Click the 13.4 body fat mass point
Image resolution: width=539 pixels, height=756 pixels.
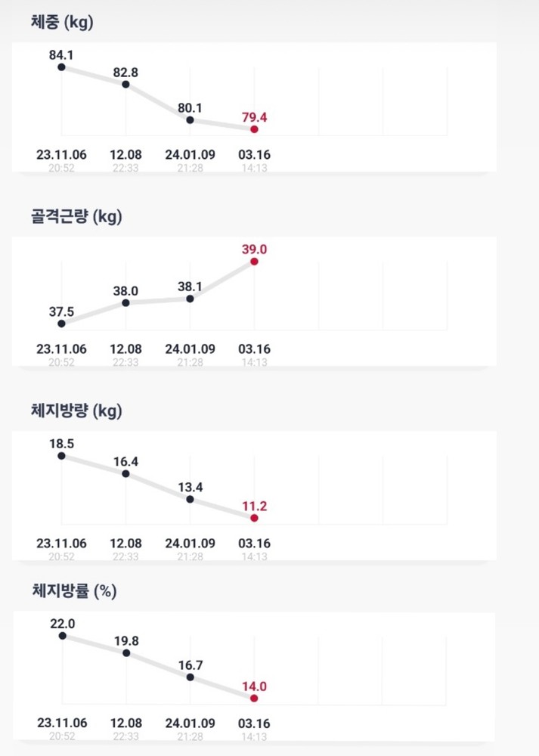190,499
